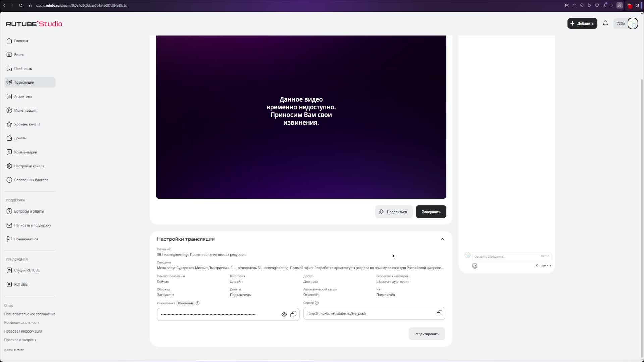The height and width of the screenshot is (362, 644).
Task: Open Аналитика in the sidebar
Action: click(x=23, y=97)
